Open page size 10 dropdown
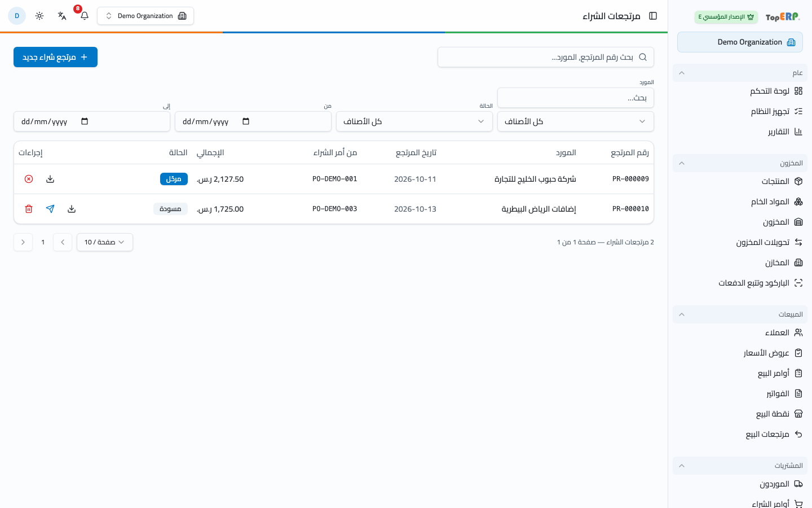The image size is (812, 508). (x=105, y=242)
